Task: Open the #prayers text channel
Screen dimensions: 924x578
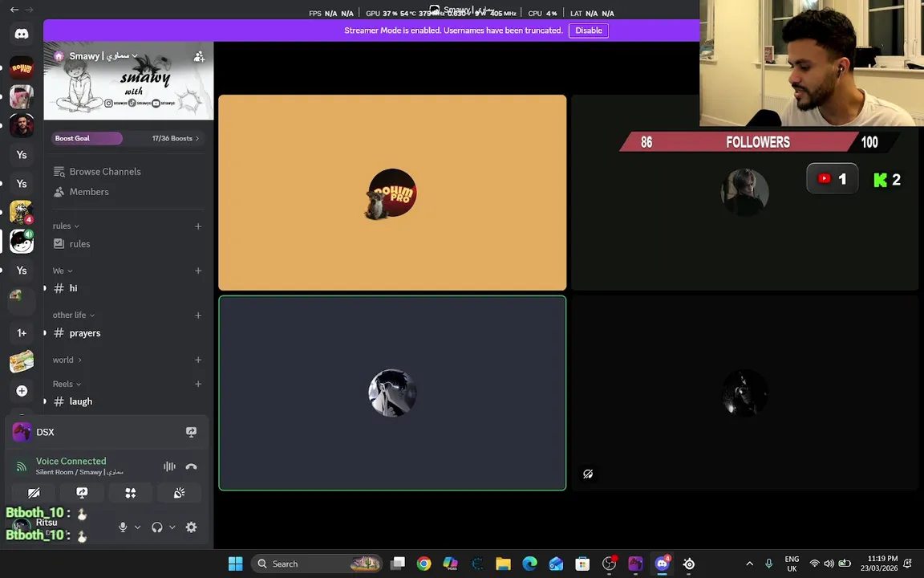Action: [128, 333]
